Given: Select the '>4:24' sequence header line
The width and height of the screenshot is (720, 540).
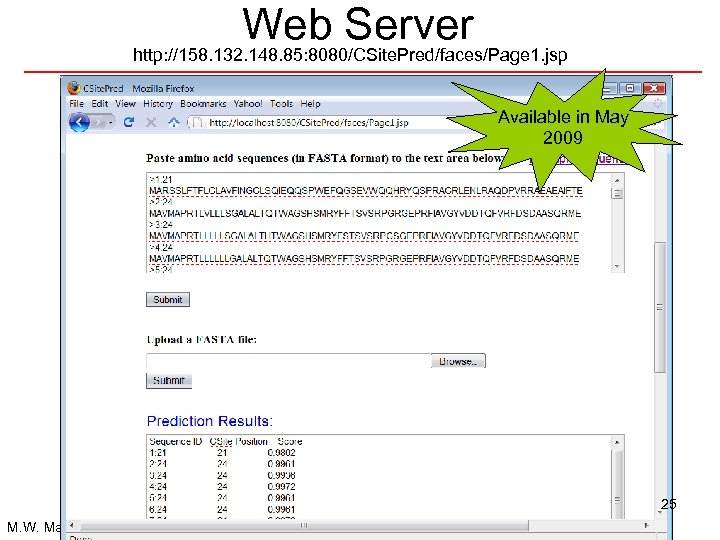Looking at the screenshot, I should pyautogui.click(x=161, y=248).
